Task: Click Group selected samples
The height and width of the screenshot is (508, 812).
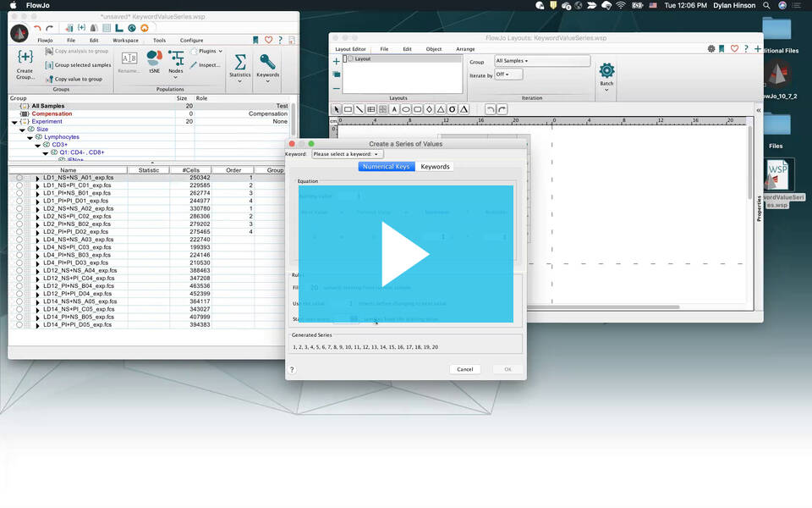Action: tap(78, 65)
